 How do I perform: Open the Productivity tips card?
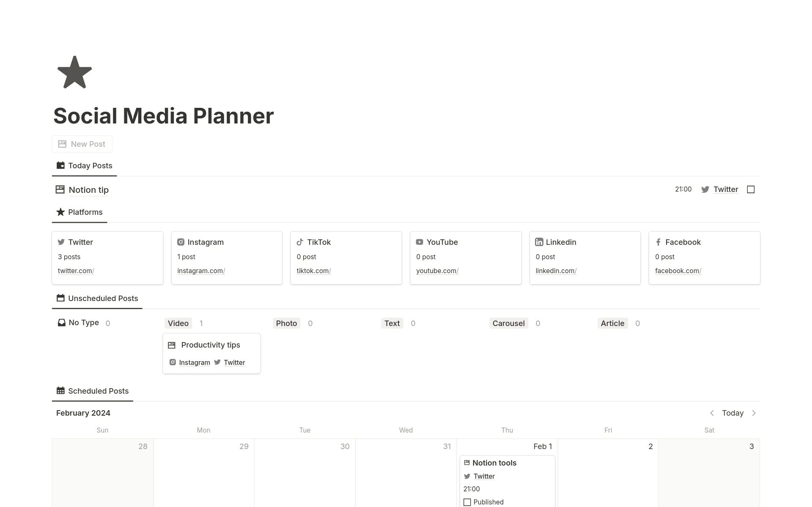click(x=211, y=345)
